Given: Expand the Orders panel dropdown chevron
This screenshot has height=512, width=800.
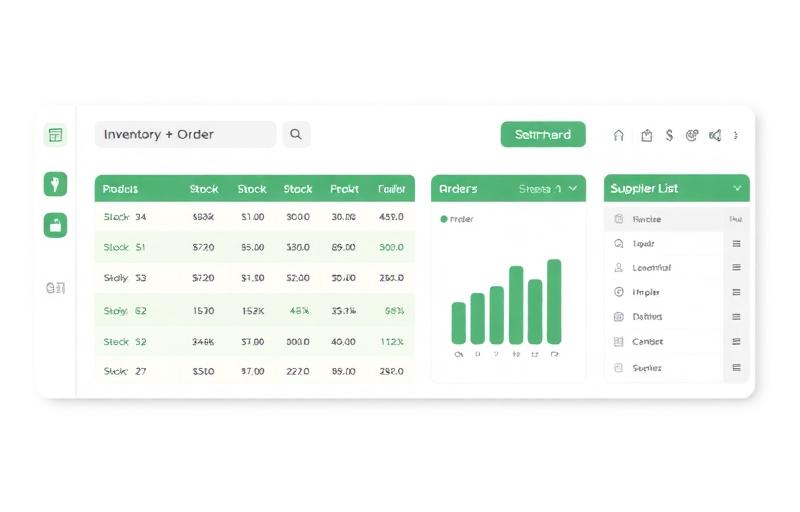Looking at the screenshot, I should (x=573, y=189).
